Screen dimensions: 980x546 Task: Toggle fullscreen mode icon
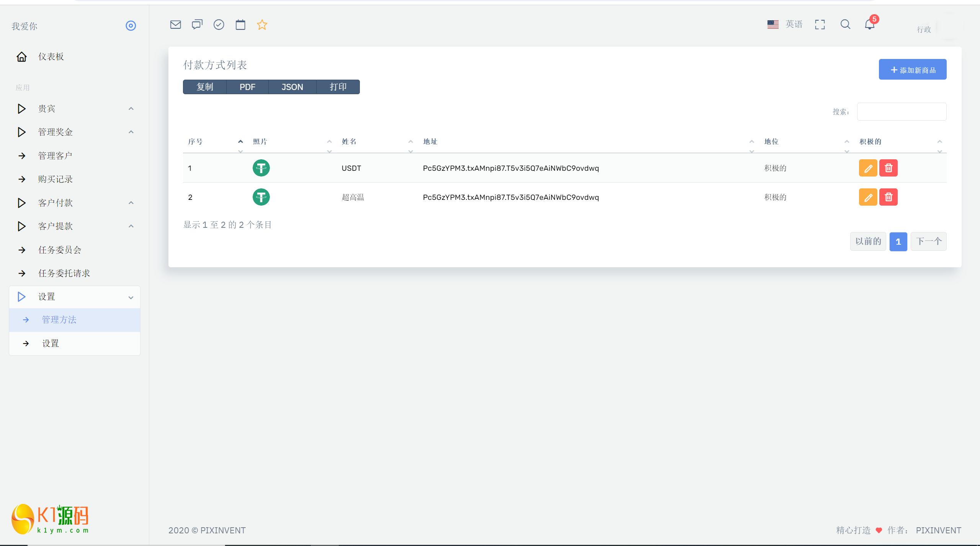tap(820, 25)
